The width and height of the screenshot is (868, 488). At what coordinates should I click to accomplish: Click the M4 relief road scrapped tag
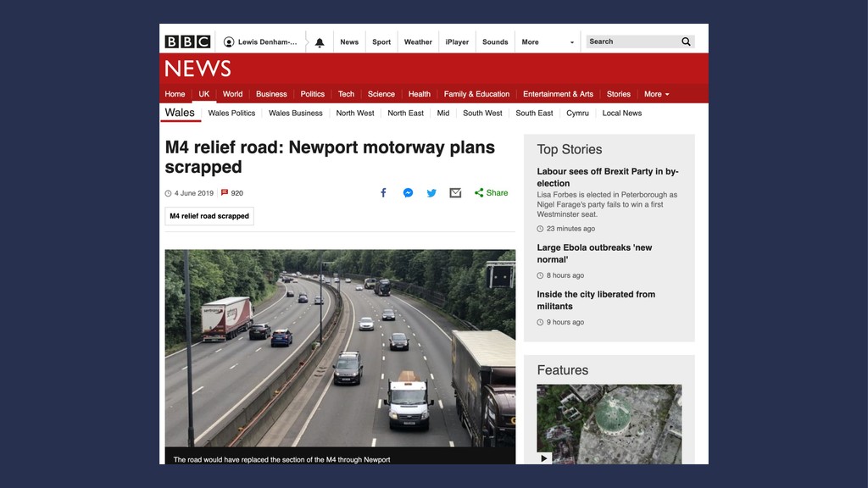tap(209, 216)
